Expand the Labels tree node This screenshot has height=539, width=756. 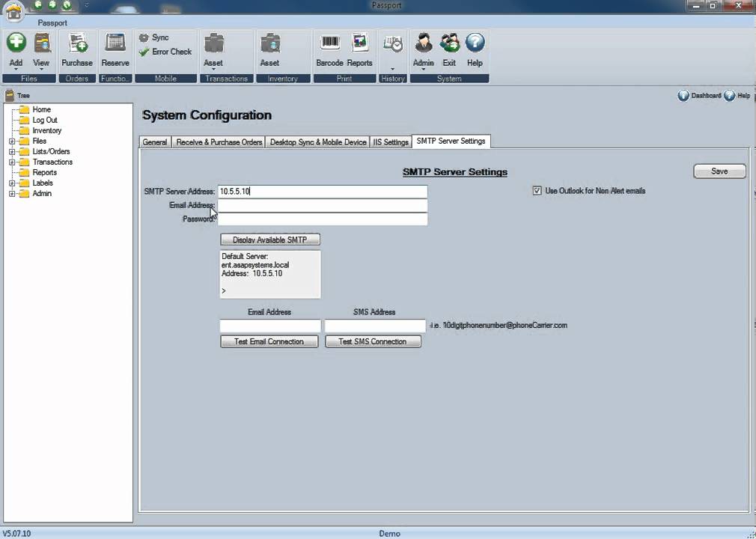click(x=12, y=183)
